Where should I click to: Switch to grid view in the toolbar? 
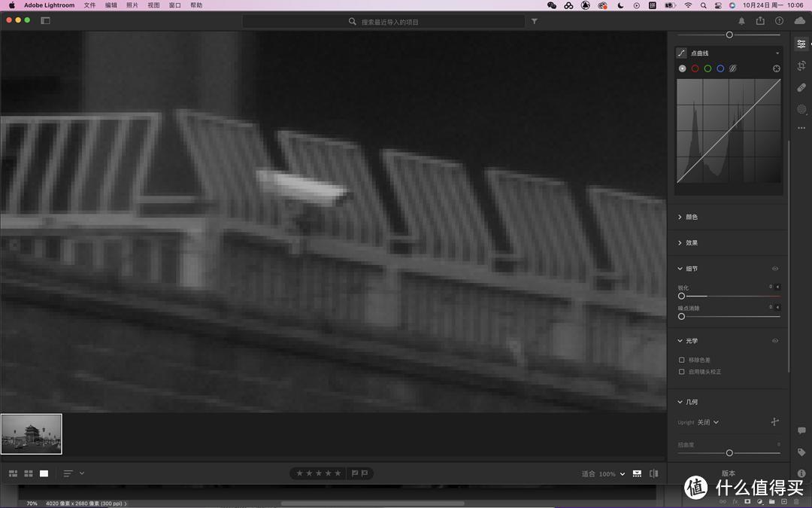pos(28,473)
